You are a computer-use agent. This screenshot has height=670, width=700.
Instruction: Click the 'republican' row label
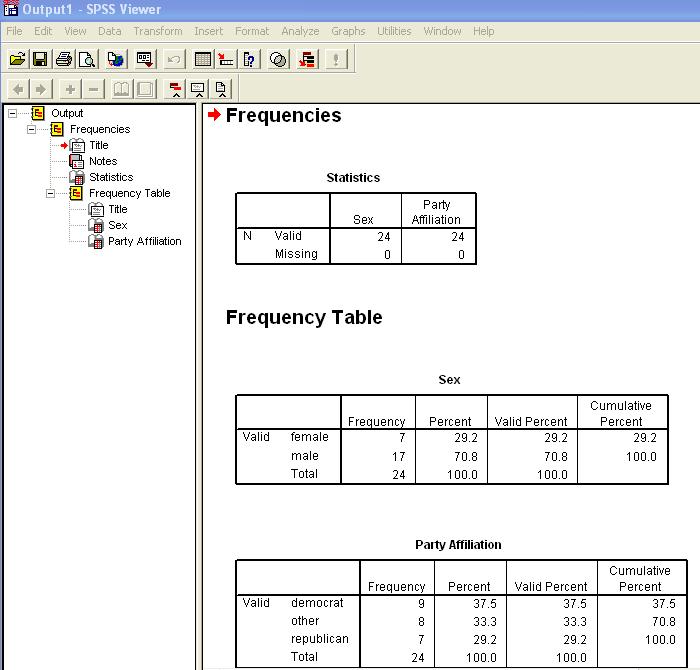pos(320,639)
